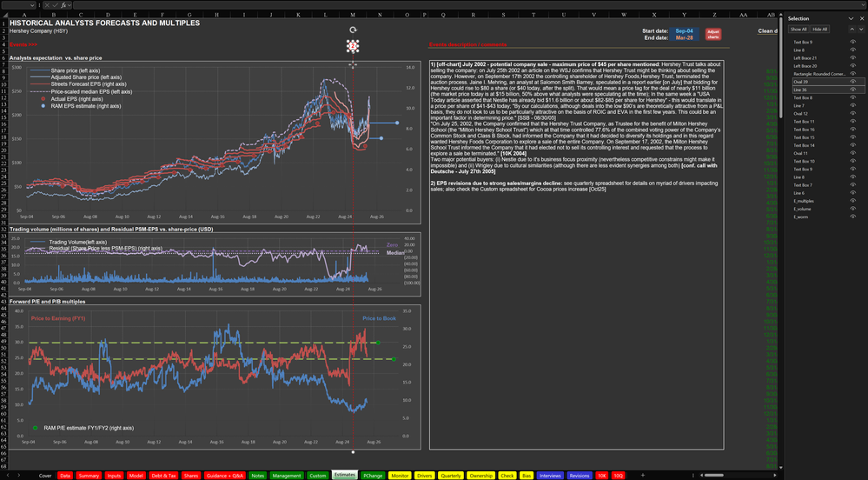
Task: Open the Name Box dropdown
Action: click(32, 5)
